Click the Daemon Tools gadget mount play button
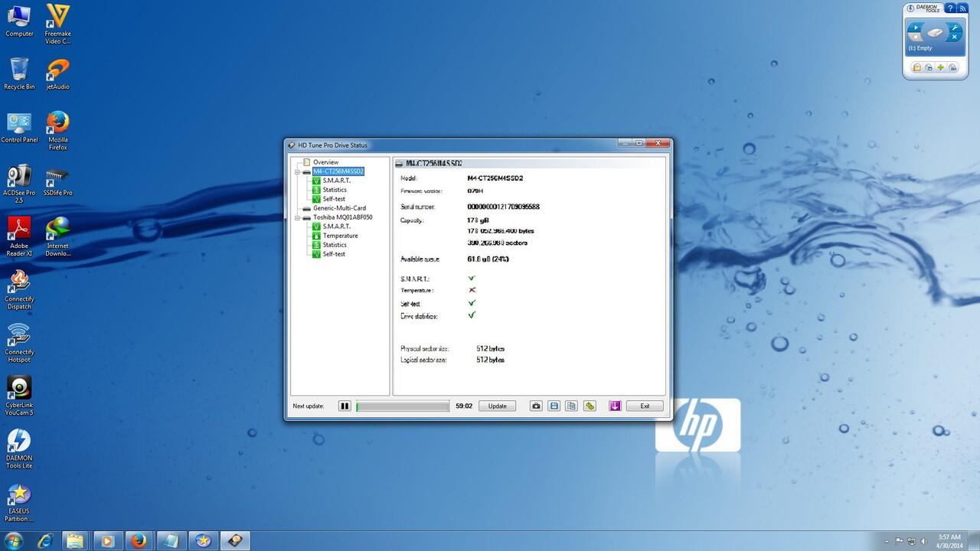Viewport: 980px width, 551px height. click(914, 28)
